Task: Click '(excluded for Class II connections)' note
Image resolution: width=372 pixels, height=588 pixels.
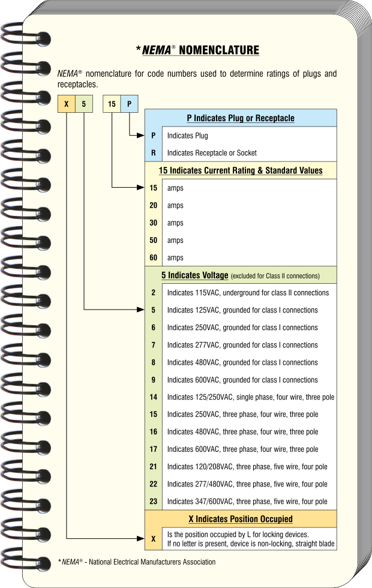Action: pos(275,276)
